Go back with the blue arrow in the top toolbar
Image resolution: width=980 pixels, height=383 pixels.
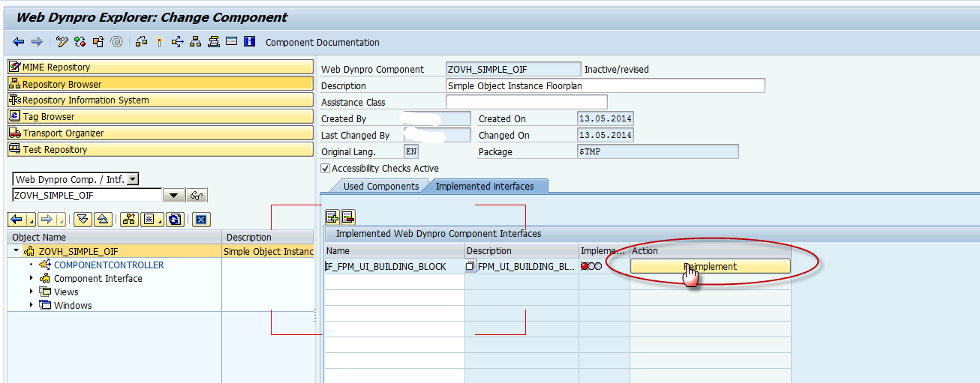pyautogui.click(x=20, y=42)
